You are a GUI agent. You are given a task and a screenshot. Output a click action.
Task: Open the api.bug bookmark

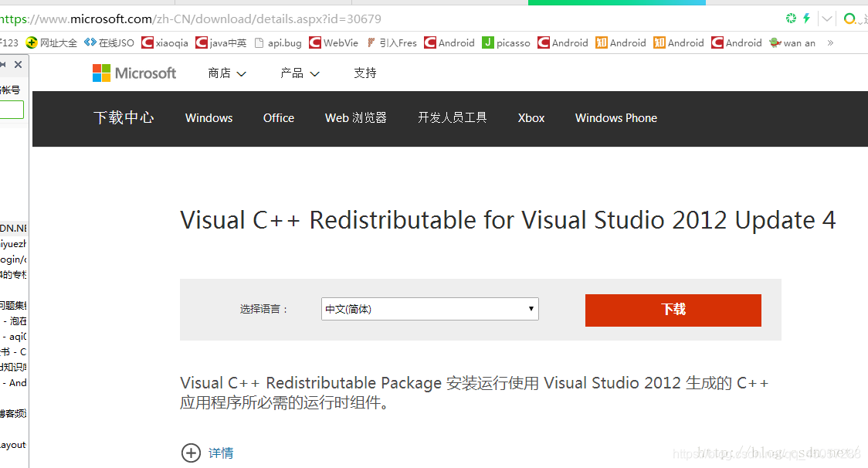(x=278, y=42)
